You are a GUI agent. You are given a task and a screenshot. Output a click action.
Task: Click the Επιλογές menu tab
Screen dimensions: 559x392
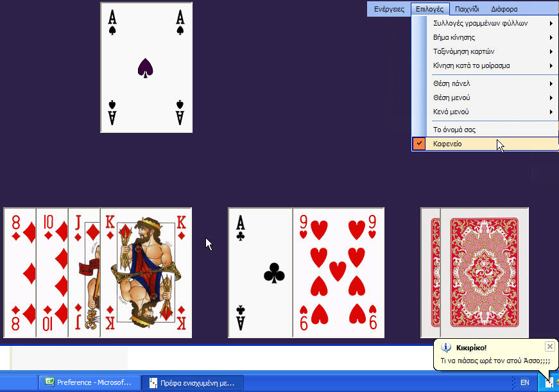coord(429,9)
